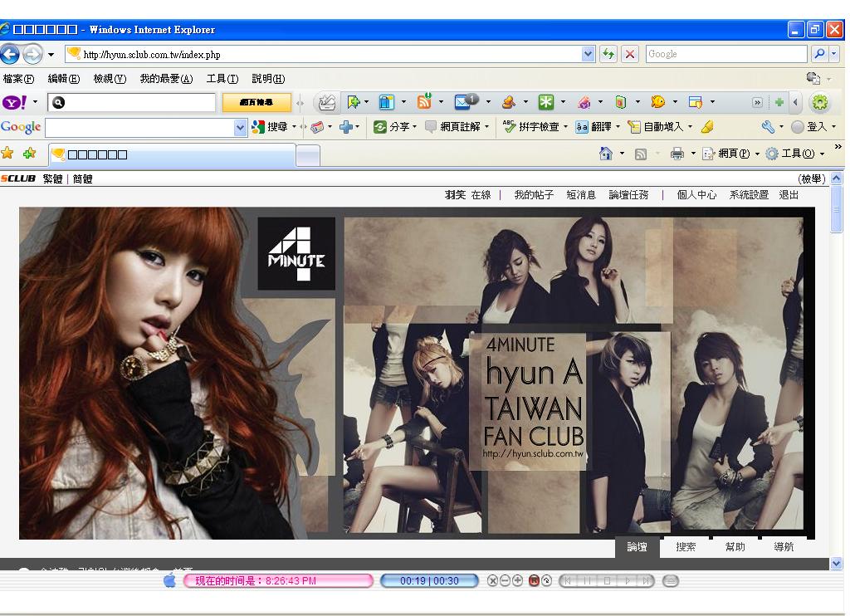Open the 工具(O) tools menu dropdown

coord(795,154)
